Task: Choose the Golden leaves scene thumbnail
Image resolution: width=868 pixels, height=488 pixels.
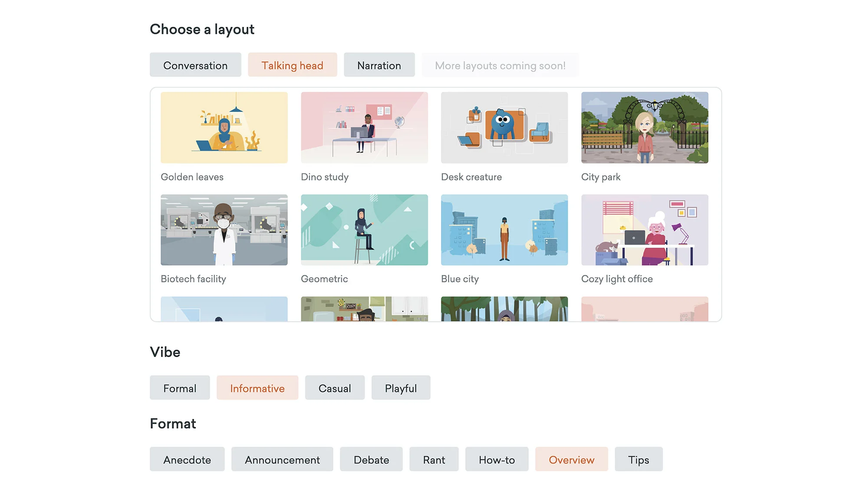Action: (x=224, y=128)
